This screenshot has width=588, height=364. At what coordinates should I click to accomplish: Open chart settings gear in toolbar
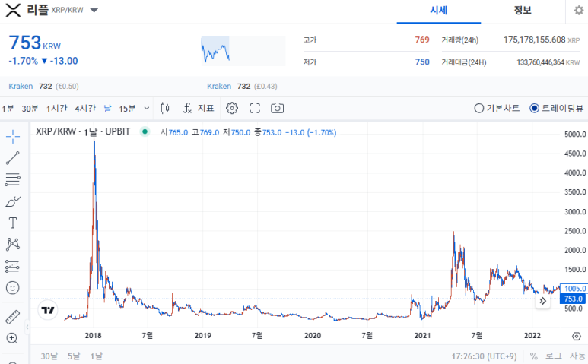[x=232, y=108]
